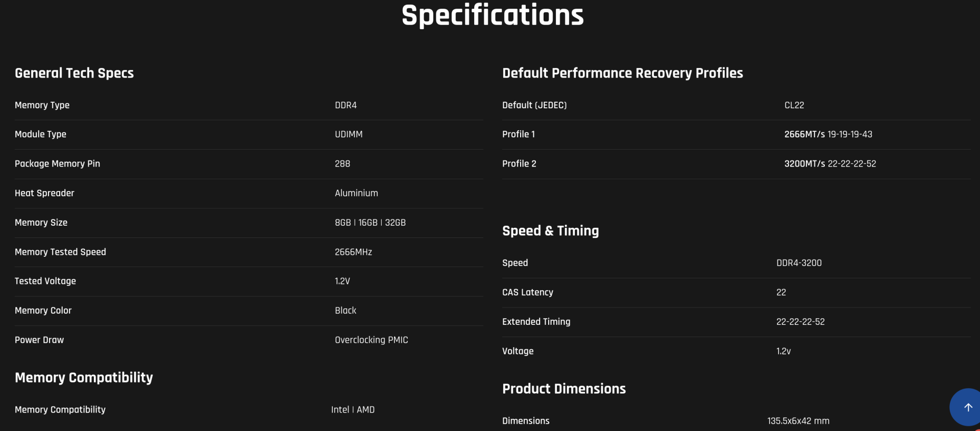Image resolution: width=980 pixels, height=431 pixels.
Task: Click the 135.5x6x42 mm dimensions value
Action: (798, 421)
